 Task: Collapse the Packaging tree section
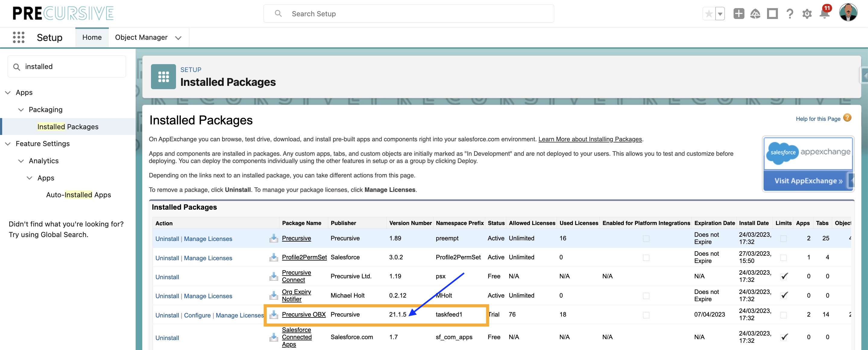pyautogui.click(x=21, y=109)
